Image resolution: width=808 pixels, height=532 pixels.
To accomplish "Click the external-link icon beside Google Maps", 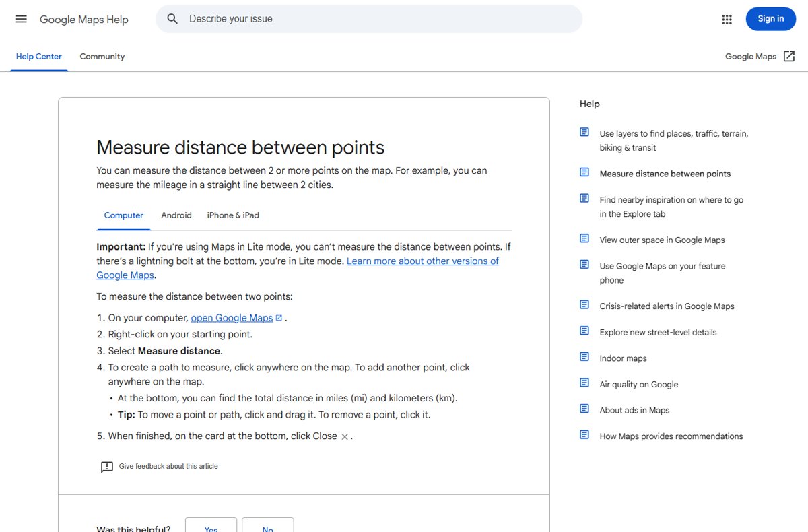I will 789,57.
